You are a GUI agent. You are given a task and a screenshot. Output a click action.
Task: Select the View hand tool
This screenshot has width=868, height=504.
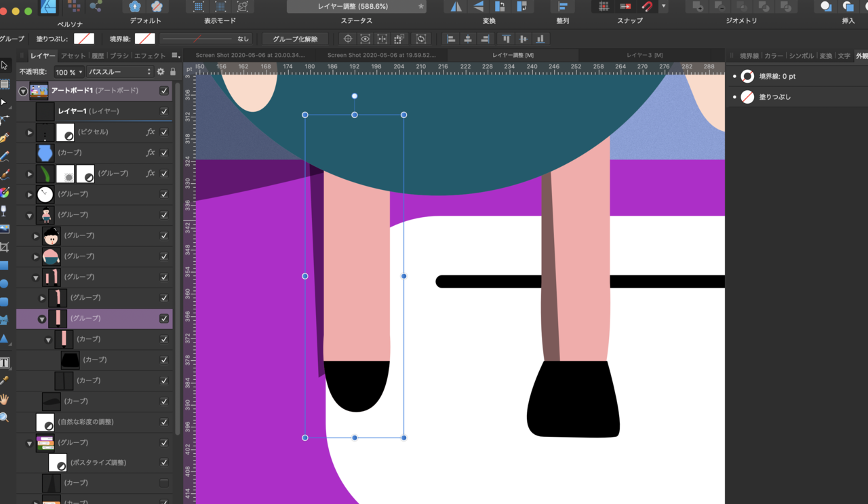click(5, 399)
